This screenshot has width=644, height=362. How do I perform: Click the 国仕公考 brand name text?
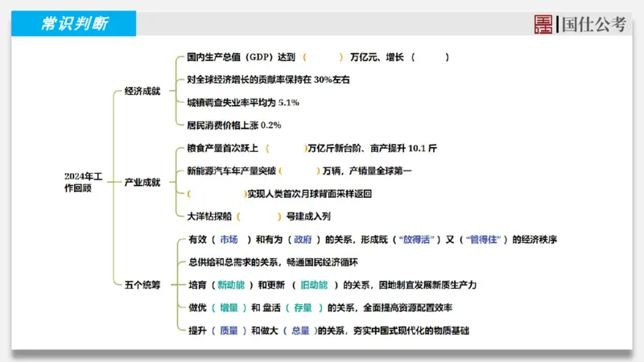[593, 24]
